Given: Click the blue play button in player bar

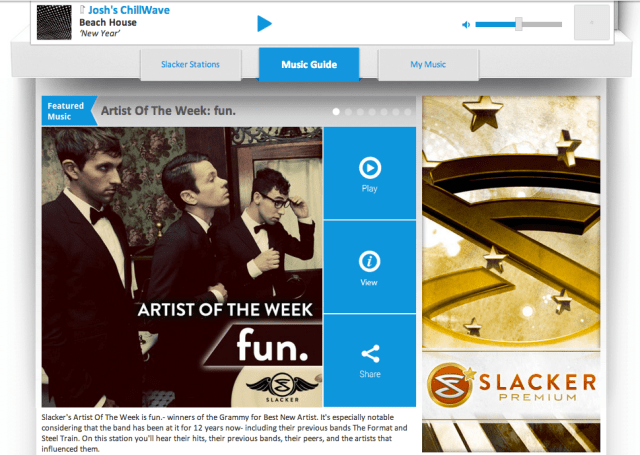Looking at the screenshot, I should (x=264, y=24).
